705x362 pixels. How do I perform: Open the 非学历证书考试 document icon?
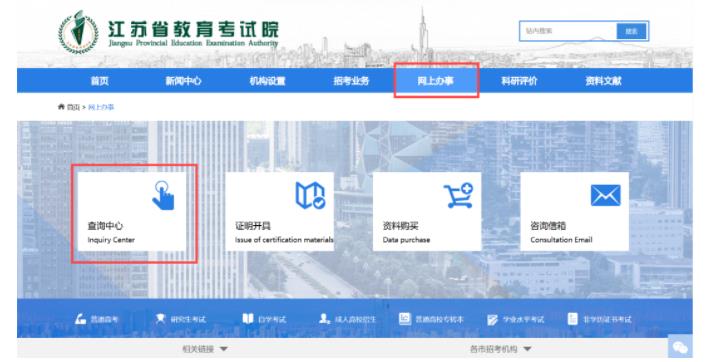click(572, 318)
